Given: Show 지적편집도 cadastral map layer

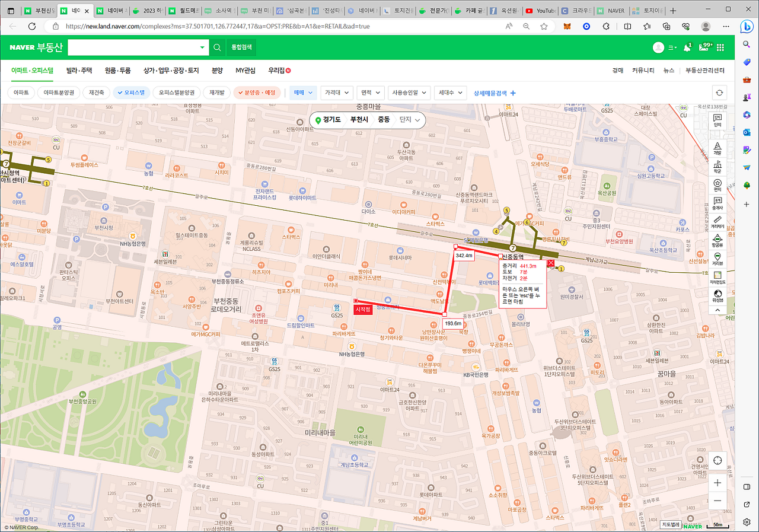Looking at the screenshot, I should (x=717, y=277).
